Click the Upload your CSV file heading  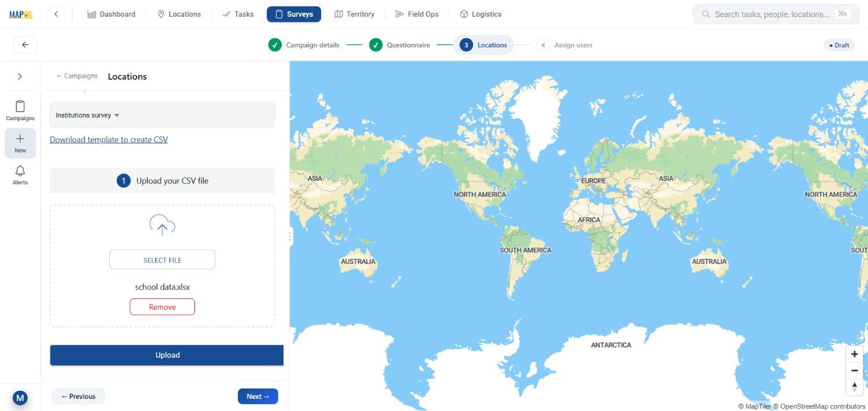pyautogui.click(x=172, y=181)
